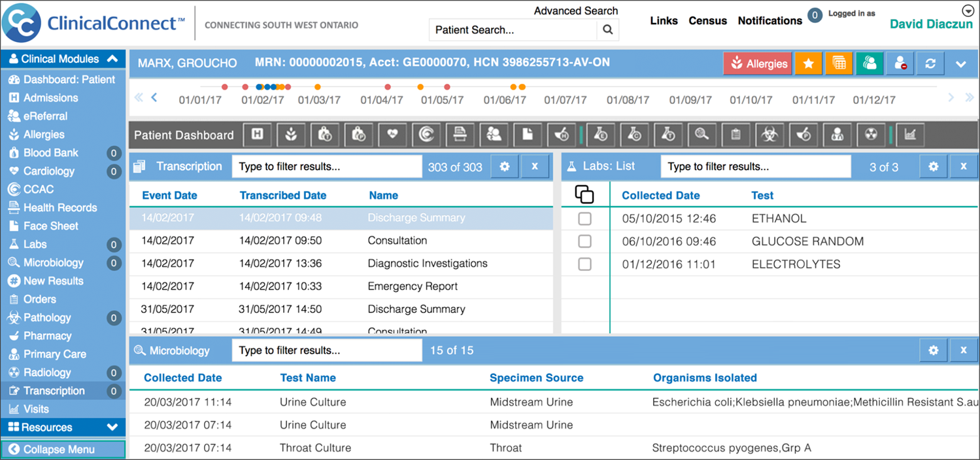Focus the Microbiology filter results field
This screenshot has height=460, width=980.
(327, 350)
